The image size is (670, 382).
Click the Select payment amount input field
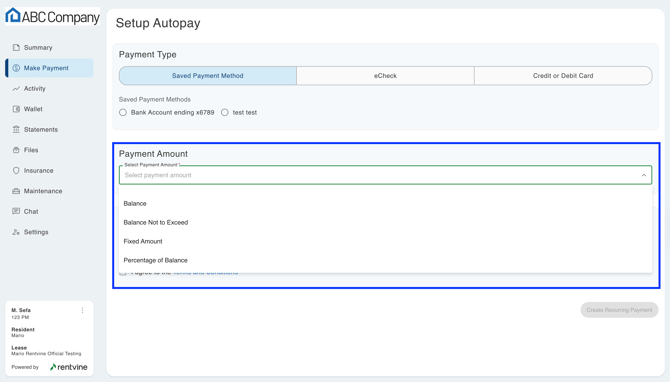pyautogui.click(x=385, y=175)
